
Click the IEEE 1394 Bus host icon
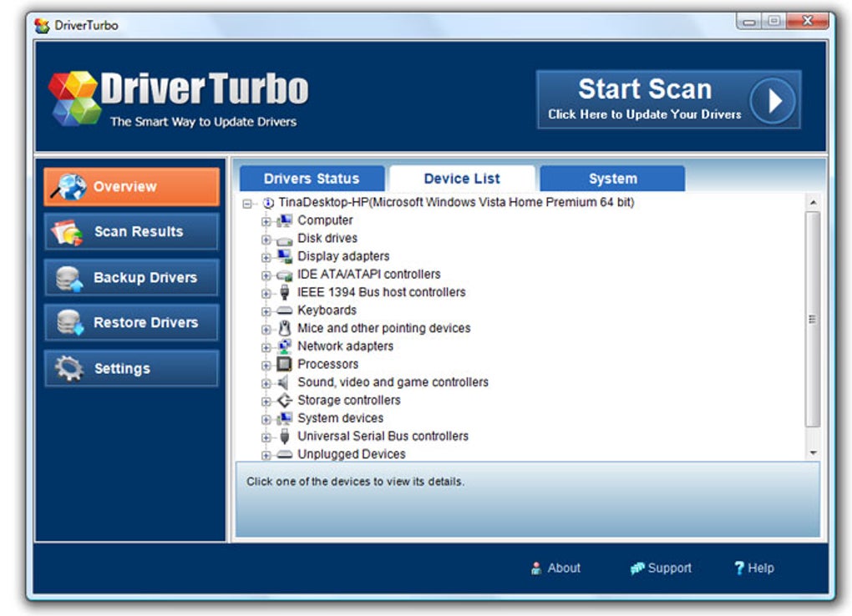[x=284, y=292]
